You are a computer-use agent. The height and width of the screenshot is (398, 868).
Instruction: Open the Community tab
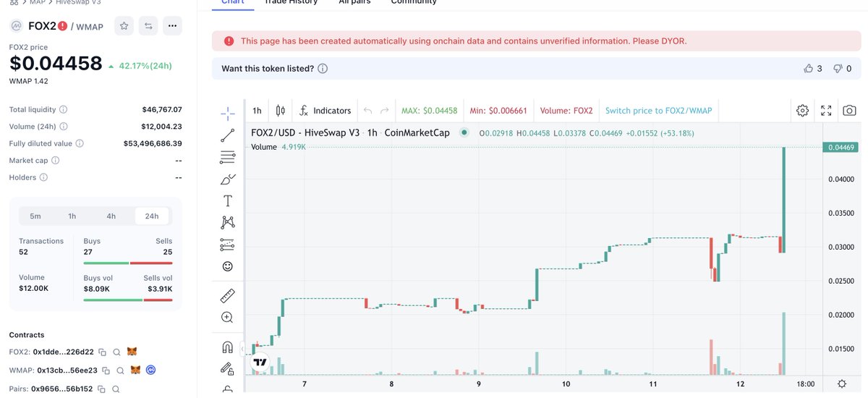pos(414,2)
